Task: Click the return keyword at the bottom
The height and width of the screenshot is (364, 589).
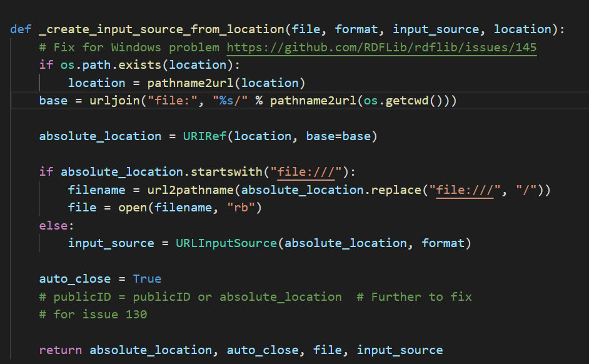Action: point(60,350)
